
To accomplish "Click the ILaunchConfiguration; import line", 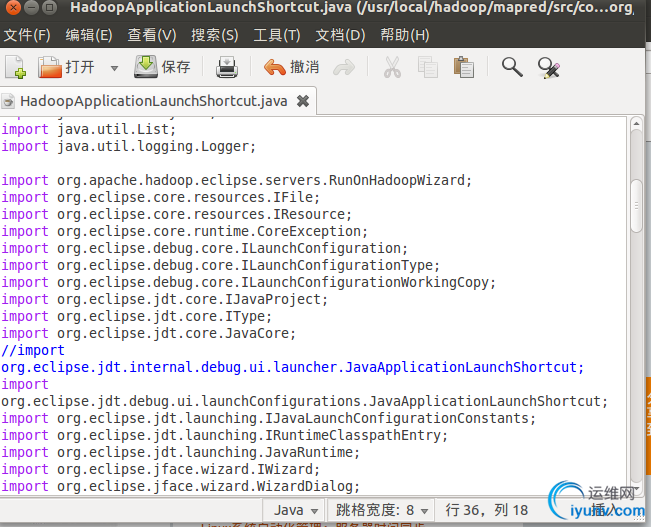I will (204, 248).
